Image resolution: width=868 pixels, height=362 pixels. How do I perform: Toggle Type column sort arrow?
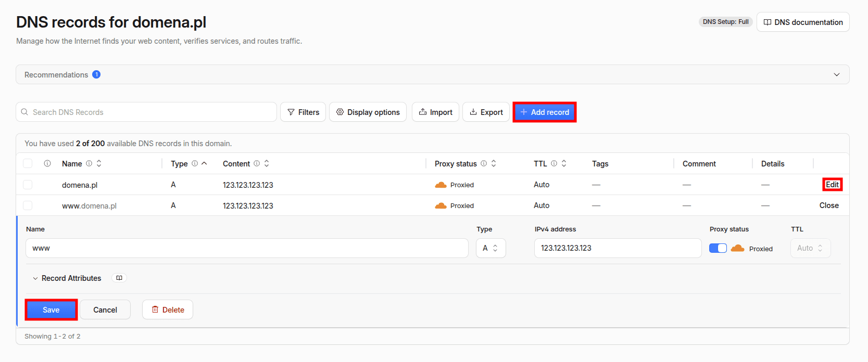click(x=204, y=163)
